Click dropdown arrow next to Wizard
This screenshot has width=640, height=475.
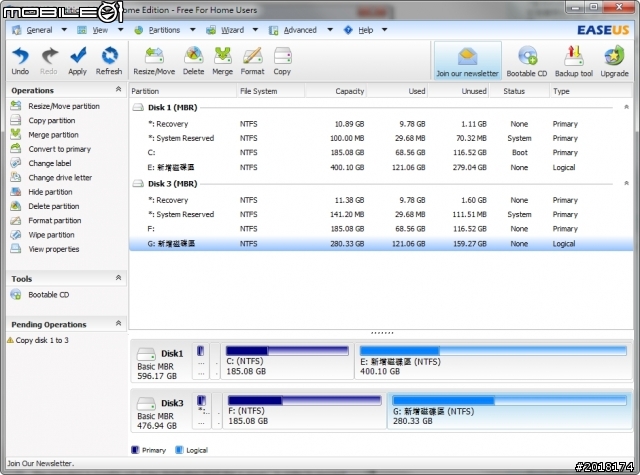255,30
